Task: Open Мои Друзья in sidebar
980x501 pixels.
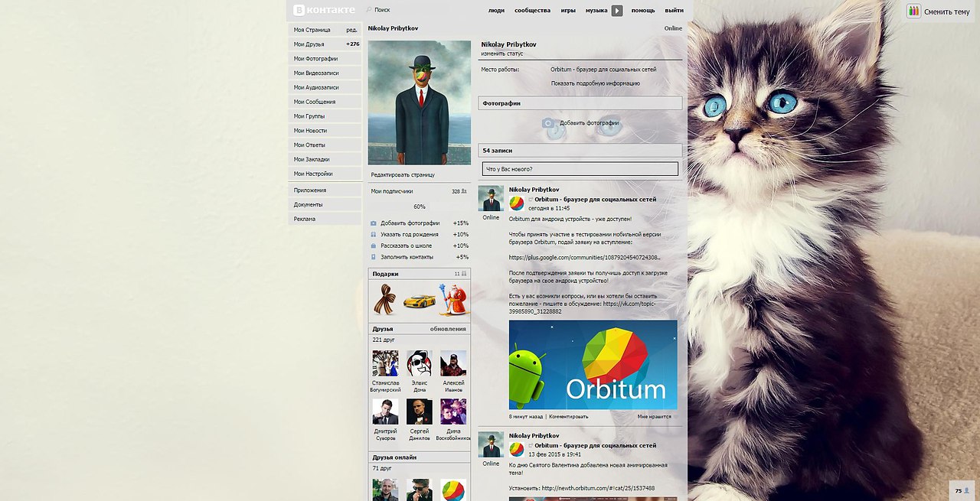Action: coord(325,44)
